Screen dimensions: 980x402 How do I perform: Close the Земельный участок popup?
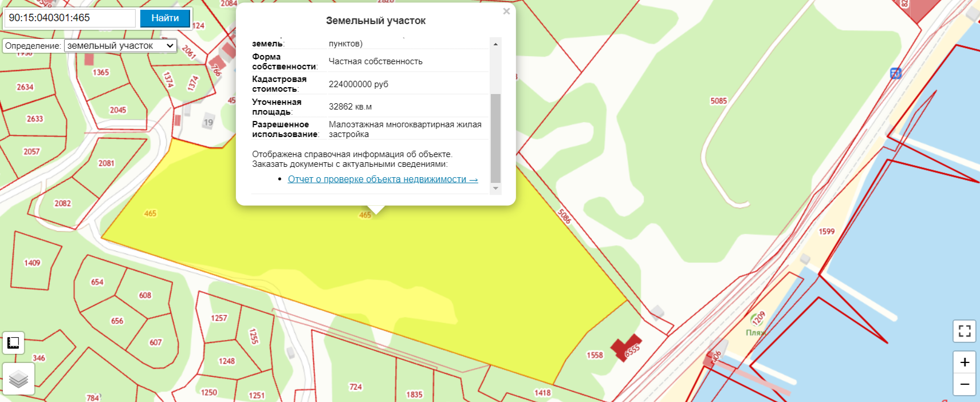[x=506, y=11]
